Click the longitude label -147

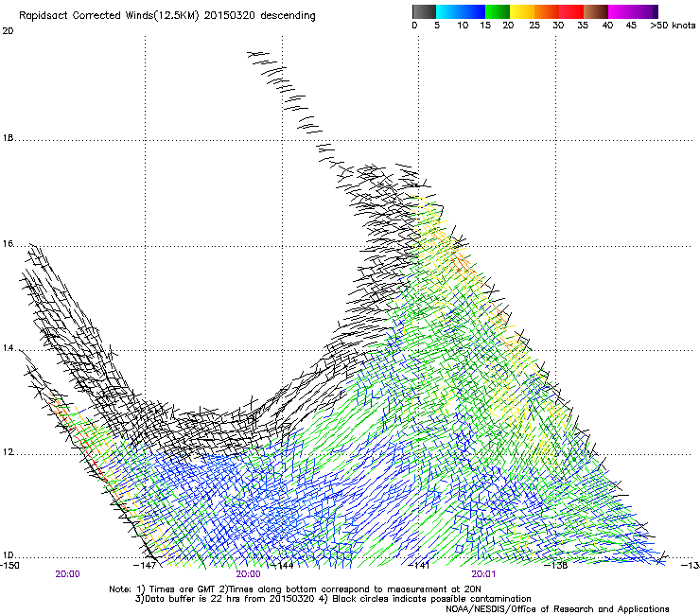(x=145, y=565)
